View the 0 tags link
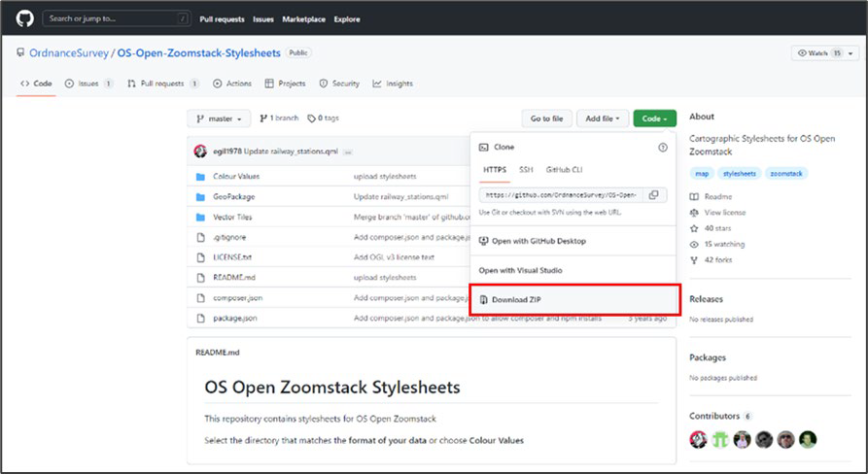The image size is (868, 474). coord(323,118)
